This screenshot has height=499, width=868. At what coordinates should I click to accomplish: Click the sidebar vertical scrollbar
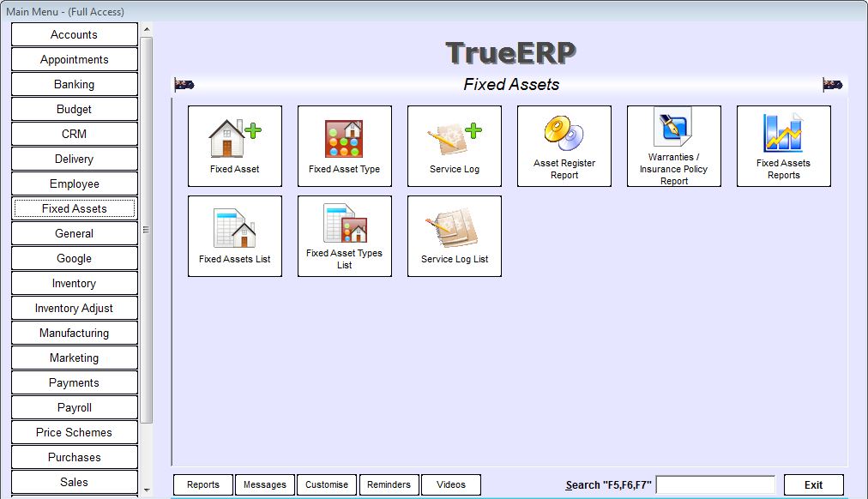[x=146, y=230]
